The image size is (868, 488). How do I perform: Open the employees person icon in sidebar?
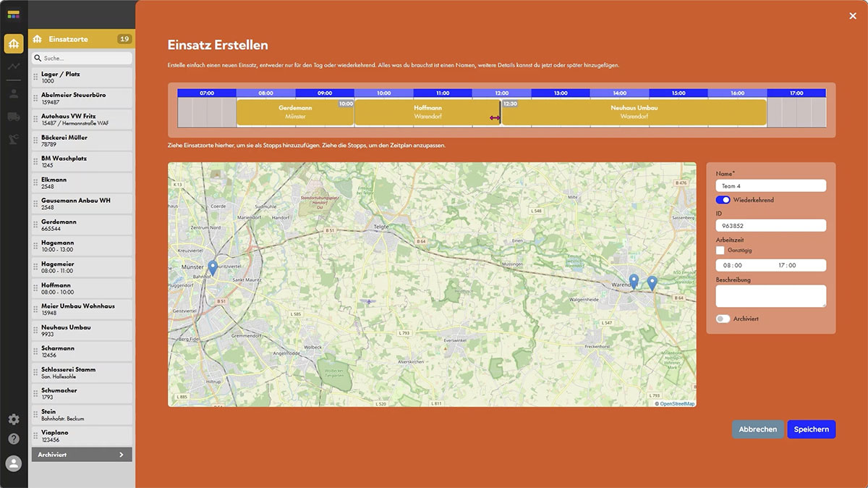[14, 93]
